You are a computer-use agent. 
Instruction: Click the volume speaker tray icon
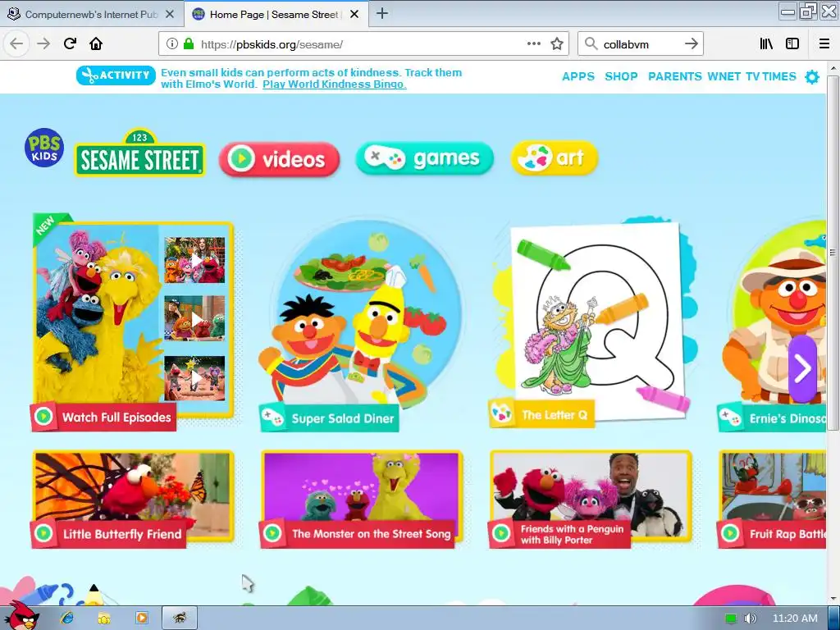pos(750,619)
